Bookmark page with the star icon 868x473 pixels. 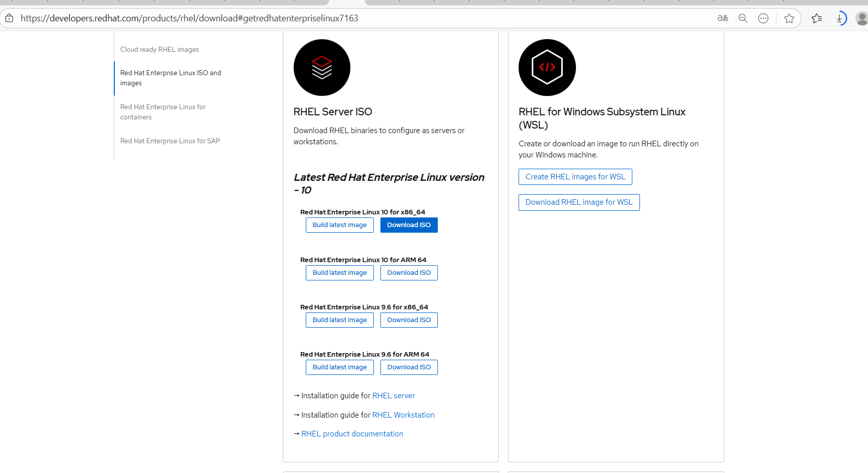[789, 18]
